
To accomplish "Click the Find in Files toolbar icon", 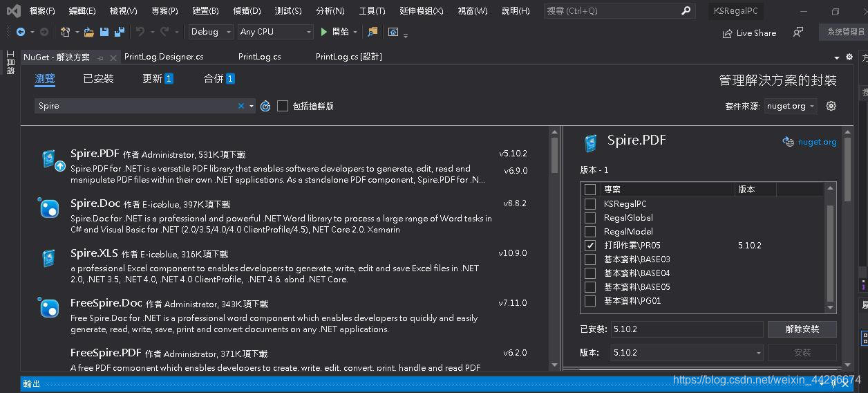I will (372, 32).
